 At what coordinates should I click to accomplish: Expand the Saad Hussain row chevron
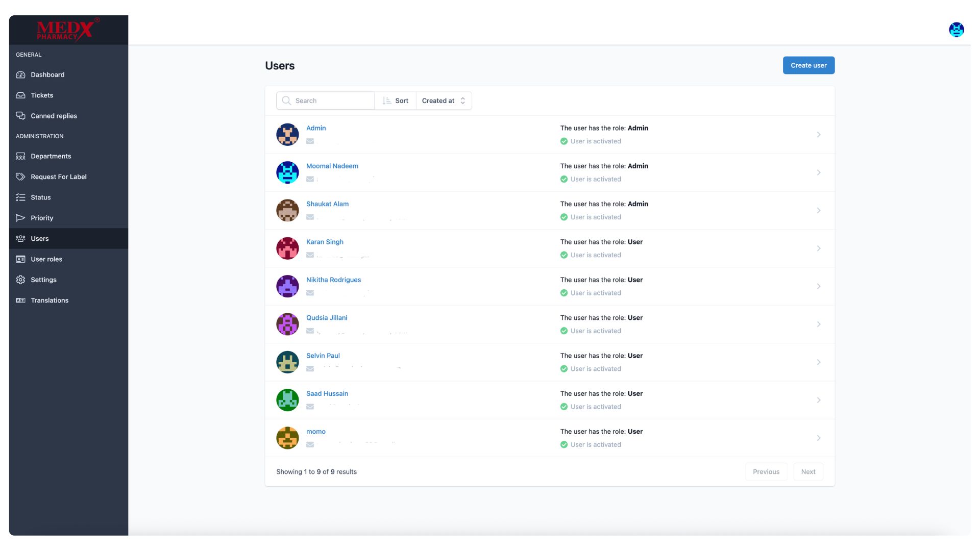pos(818,400)
